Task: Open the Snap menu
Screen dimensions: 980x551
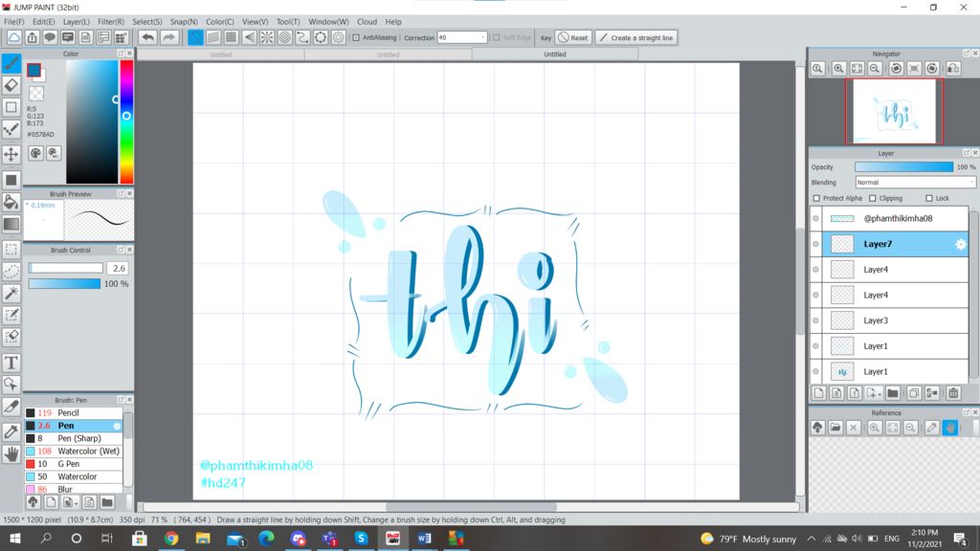Action: click(184, 21)
